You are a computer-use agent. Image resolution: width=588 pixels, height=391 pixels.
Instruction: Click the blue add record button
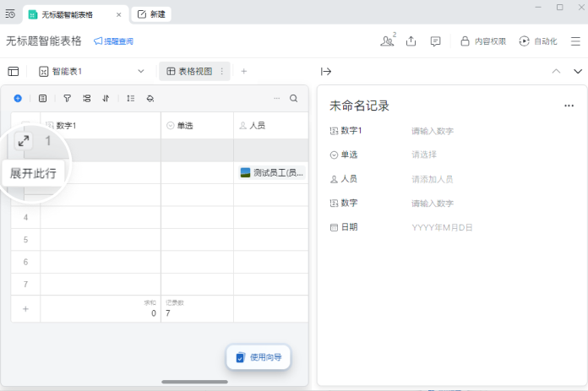point(18,98)
